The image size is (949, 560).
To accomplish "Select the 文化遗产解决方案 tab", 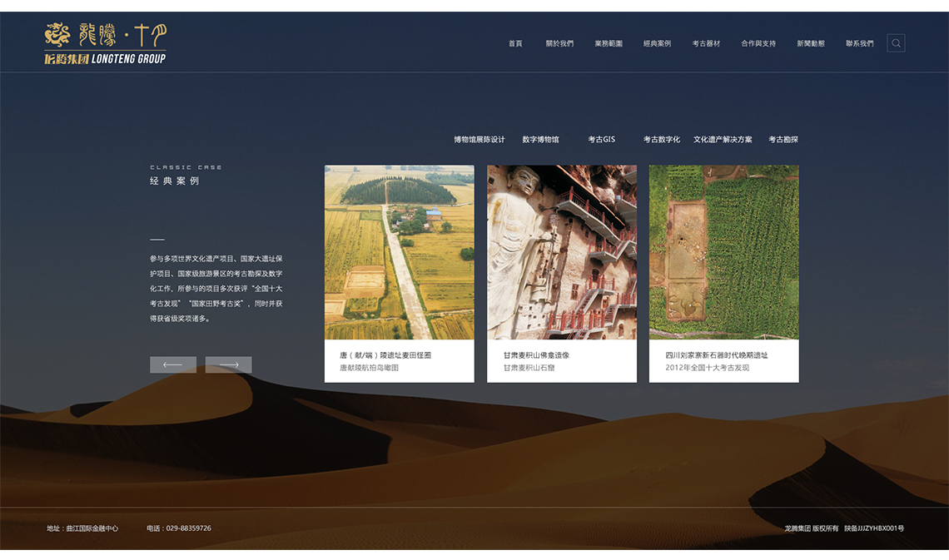I will click(x=723, y=140).
